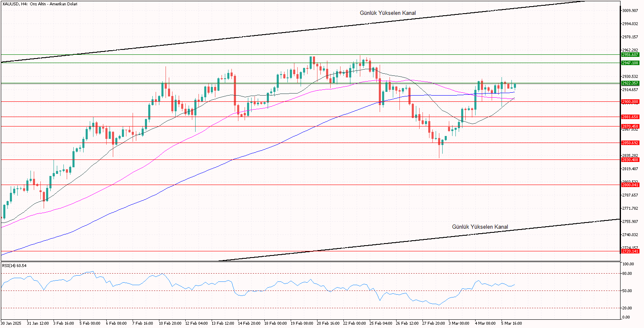Click the lower "Günlük Yükselen Kanal" label
The image size is (644, 328).
[x=480, y=227]
